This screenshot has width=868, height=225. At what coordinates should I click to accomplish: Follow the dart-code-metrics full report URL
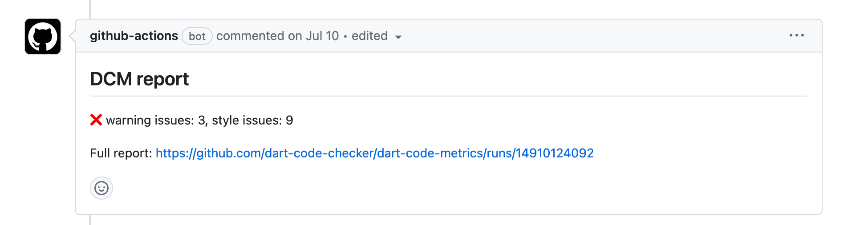pos(374,153)
